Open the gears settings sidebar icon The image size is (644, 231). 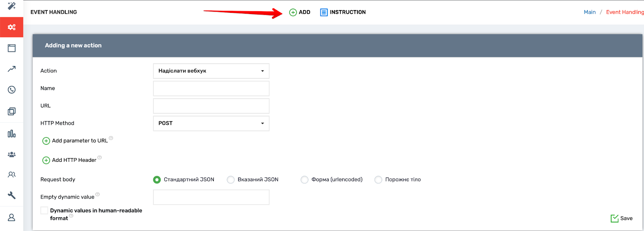click(x=12, y=27)
